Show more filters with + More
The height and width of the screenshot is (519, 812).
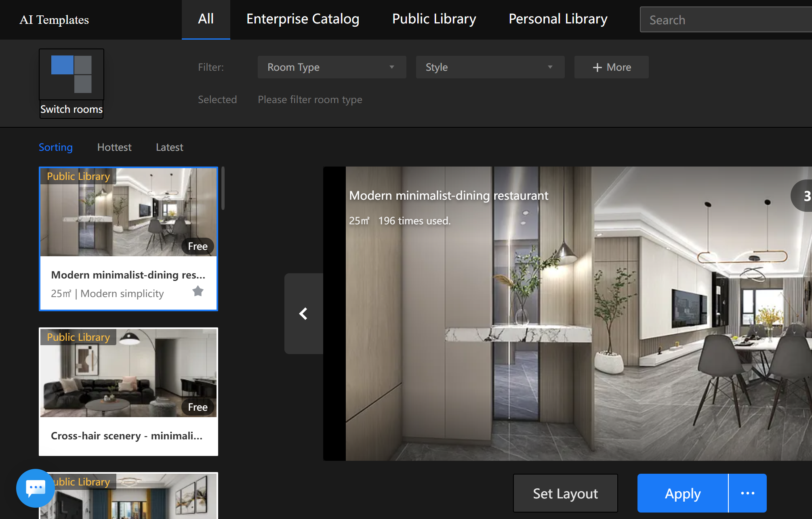[x=612, y=67]
